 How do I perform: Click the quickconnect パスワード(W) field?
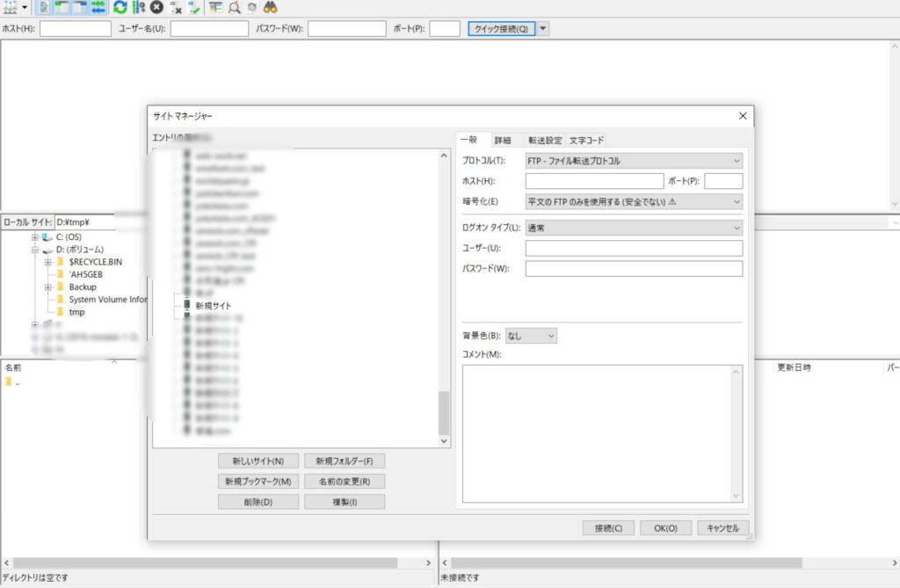tap(346, 29)
